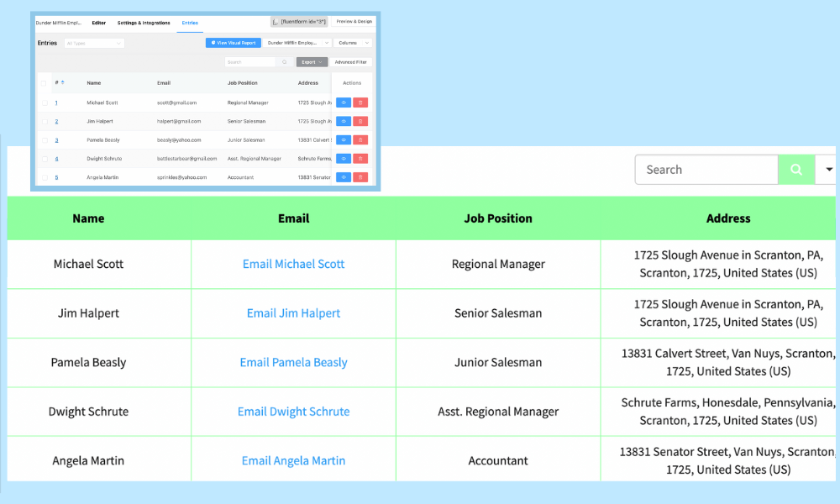Click the Job Position header in green table
The width and height of the screenshot is (840, 504).
tap(498, 218)
